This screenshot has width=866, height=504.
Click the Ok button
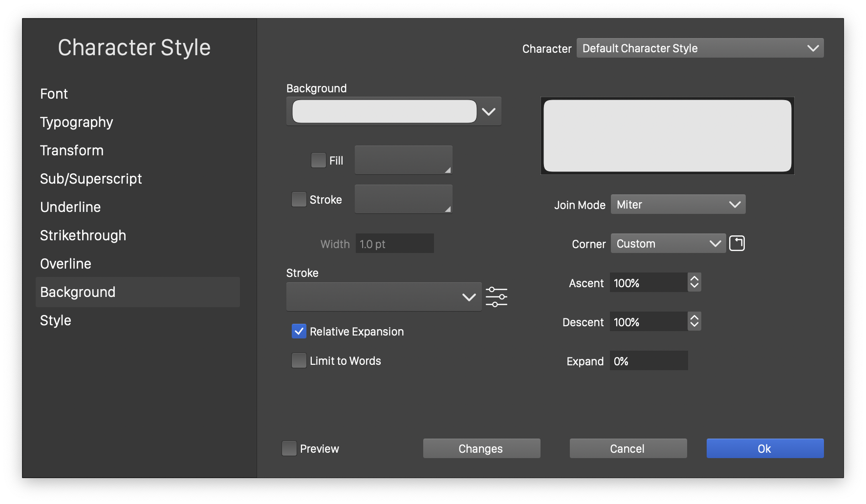tap(765, 448)
